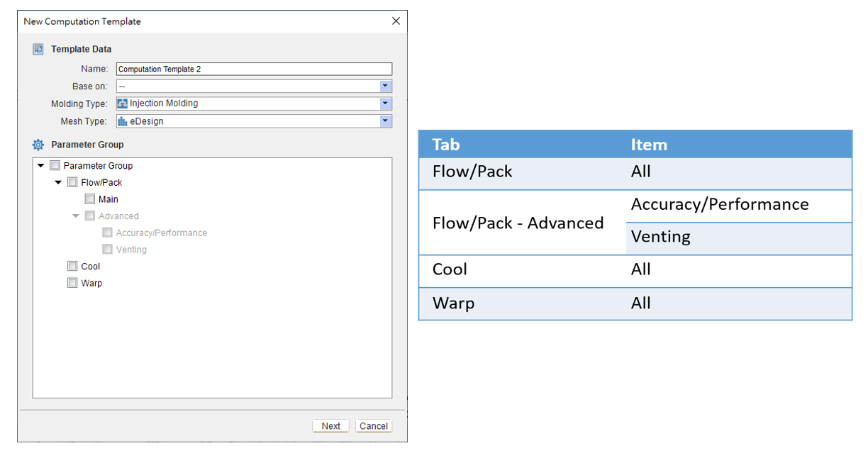
Task: Tick the Main checkbox
Action: point(90,199)
